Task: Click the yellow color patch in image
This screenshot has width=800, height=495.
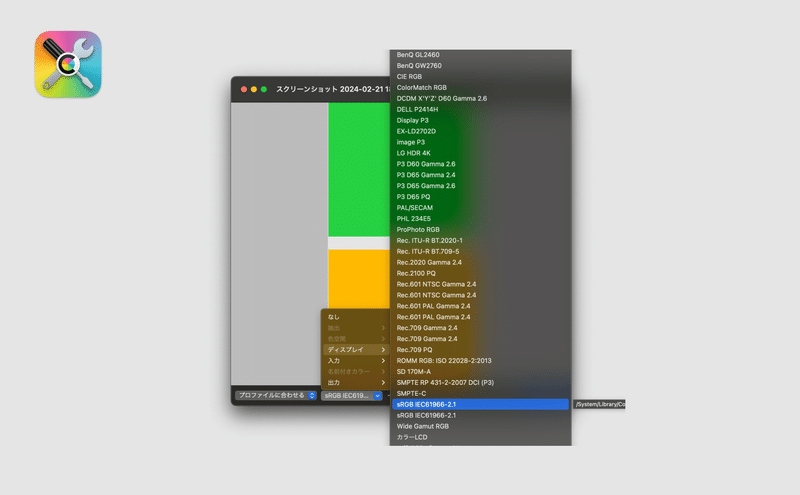Action: coord(359,279)
